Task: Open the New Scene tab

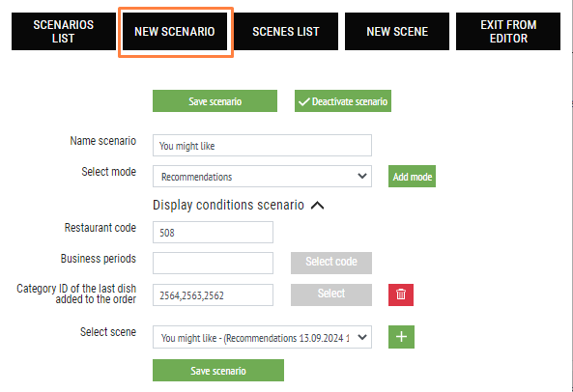Action: (397, 32)
